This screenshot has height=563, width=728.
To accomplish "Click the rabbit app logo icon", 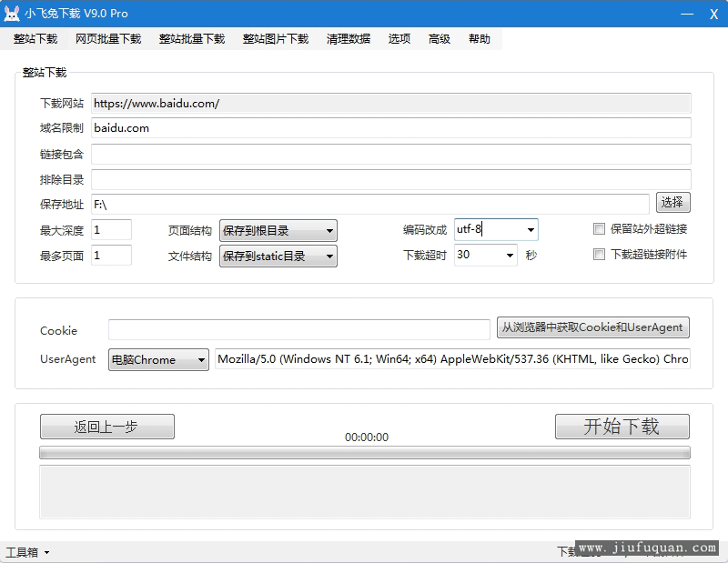I will point(12,14).
